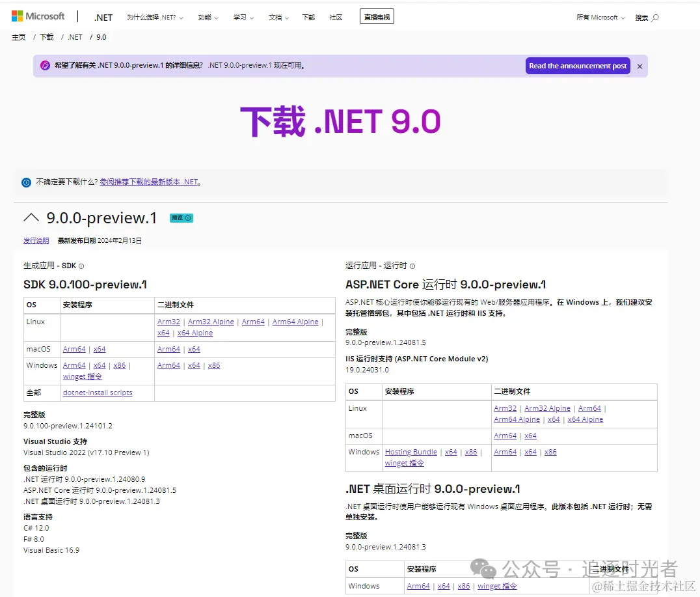
Task: Click the C# 12.0 language entry
Action: point(36,528)
